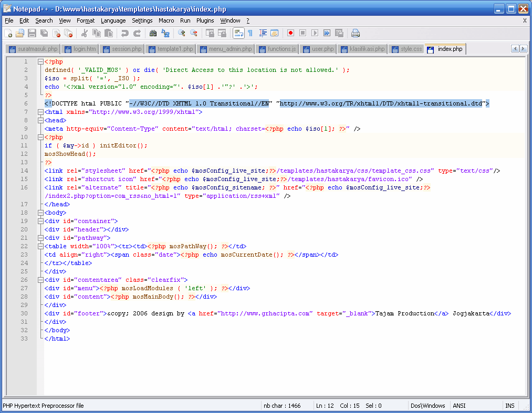Open the Search menu
Viewport: 532px width, 413px height.
pos(44,20)
